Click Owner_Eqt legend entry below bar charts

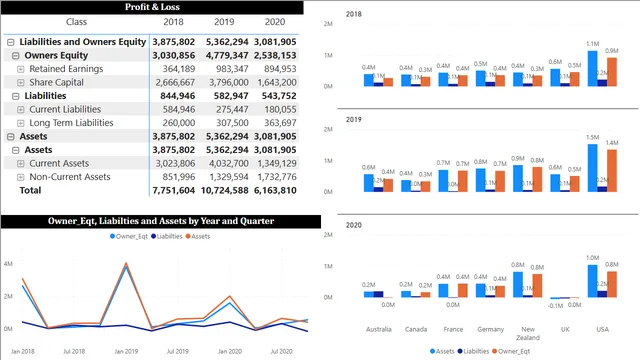[x=511, y=351]
